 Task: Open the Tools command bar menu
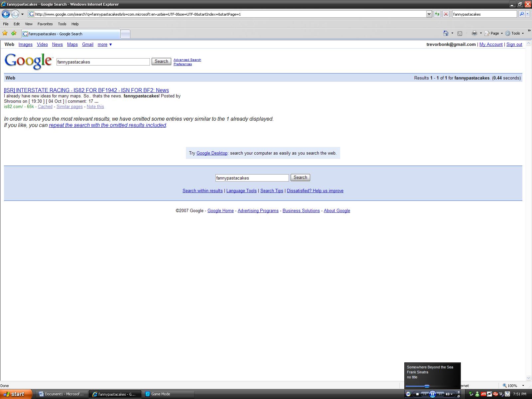point(514,33)
